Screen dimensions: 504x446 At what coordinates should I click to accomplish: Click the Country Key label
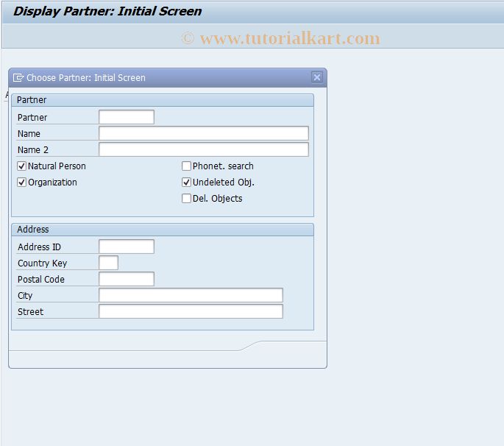(x=42, y=263)
